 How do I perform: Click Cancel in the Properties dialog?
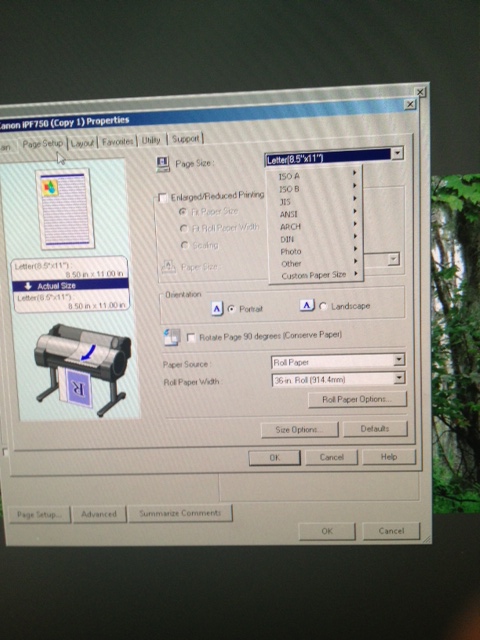331,457
